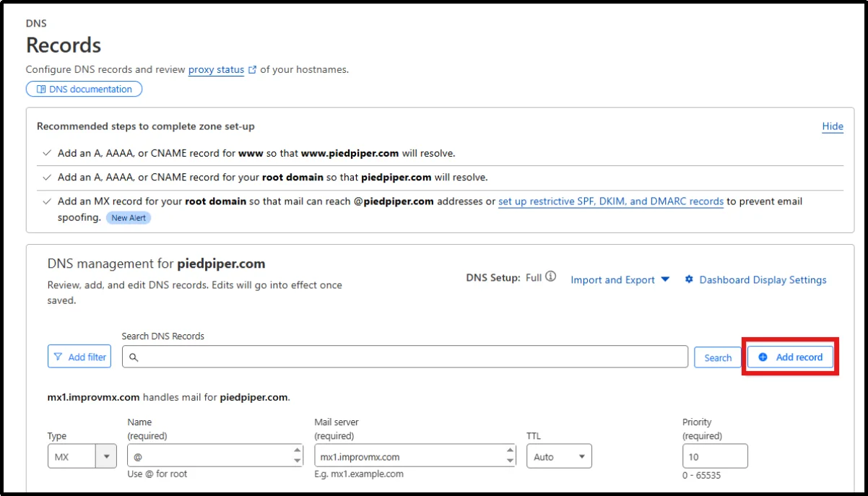Click the Search button
This screenshot has height=496, width=868.
[x=718, y=357]
